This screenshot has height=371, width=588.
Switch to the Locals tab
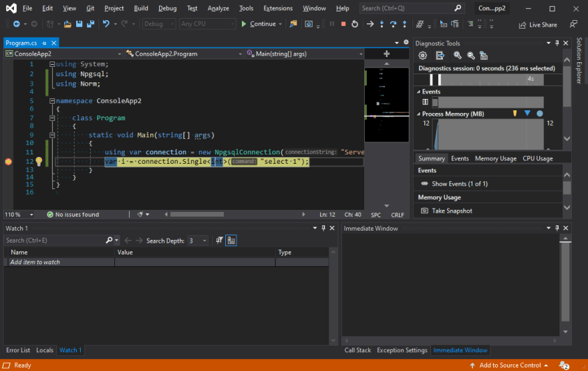45,350
